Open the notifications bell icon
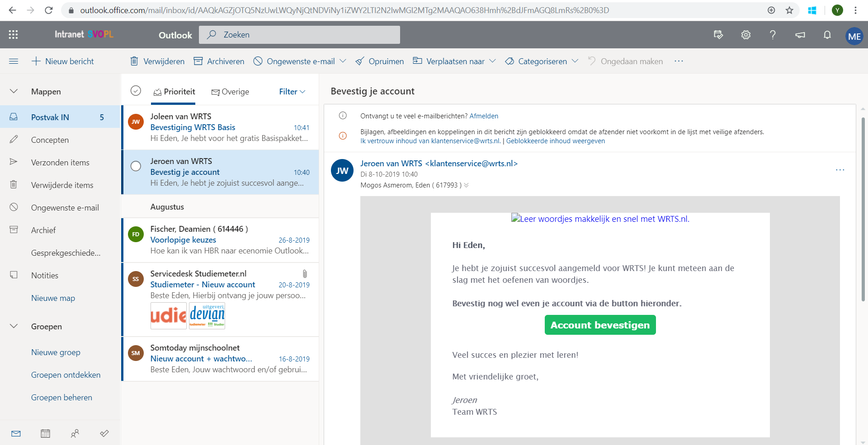The width and height of the screenshot is (868, 445). click(x=827, y=35)
